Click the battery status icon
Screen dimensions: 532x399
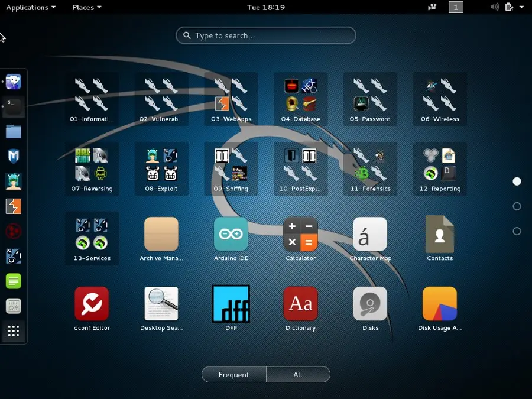tap(509, 7)
